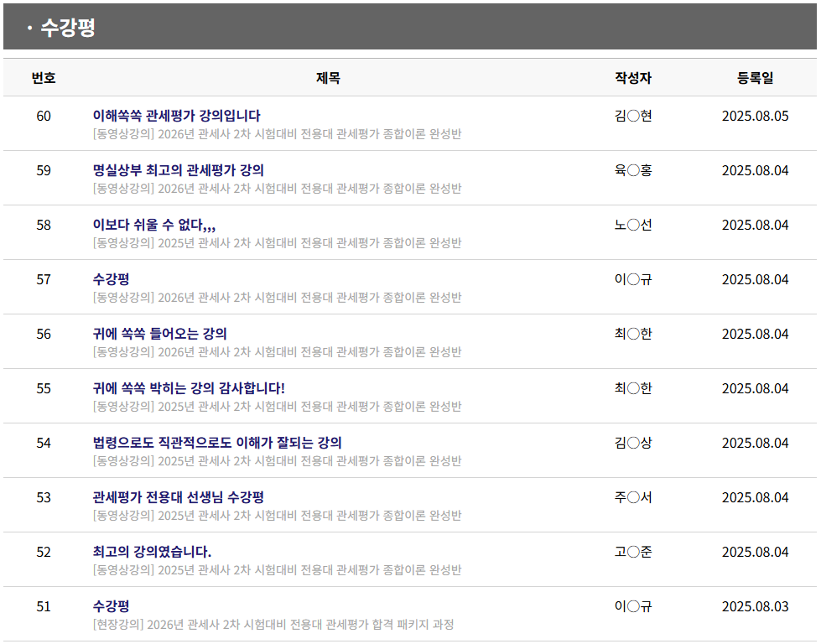Click author name 김○현 in row 60
821x644 pixels.
pyautogui.click(x=633, y=116)
